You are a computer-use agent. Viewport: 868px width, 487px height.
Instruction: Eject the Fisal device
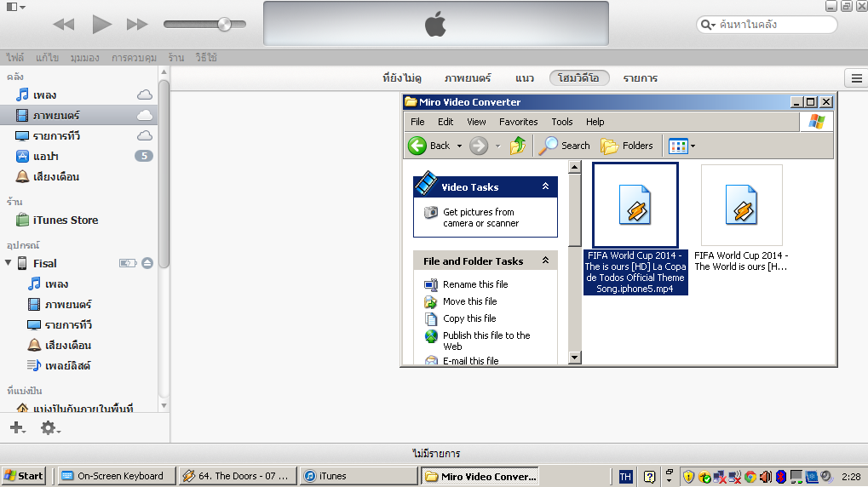click(x=147, y=263)
